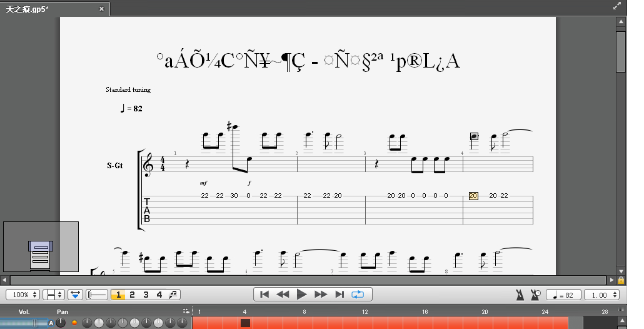The width and height of the screenshot is (644, 329).
Task: Click the track pan knob
Action: click(x=61, y=323)
